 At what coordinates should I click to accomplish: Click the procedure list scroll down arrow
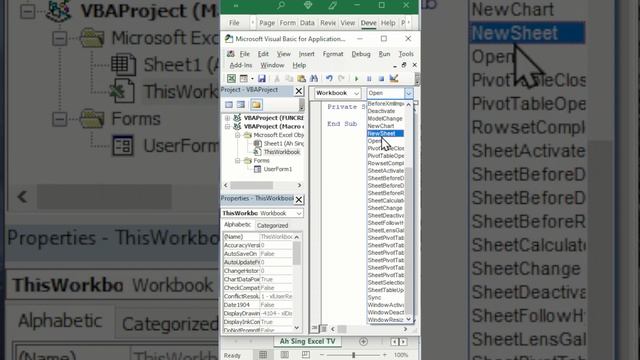[x=409, y=320]
